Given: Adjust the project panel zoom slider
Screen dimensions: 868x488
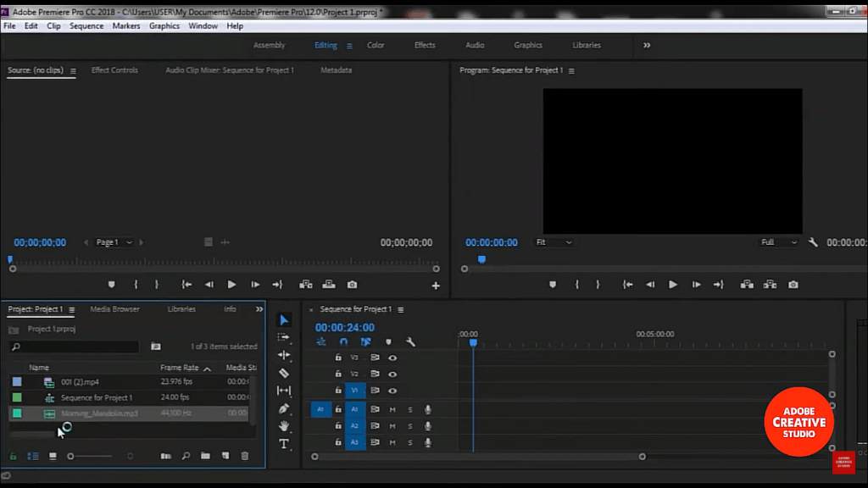Looking at the screenshot, I should click(90, 456).
